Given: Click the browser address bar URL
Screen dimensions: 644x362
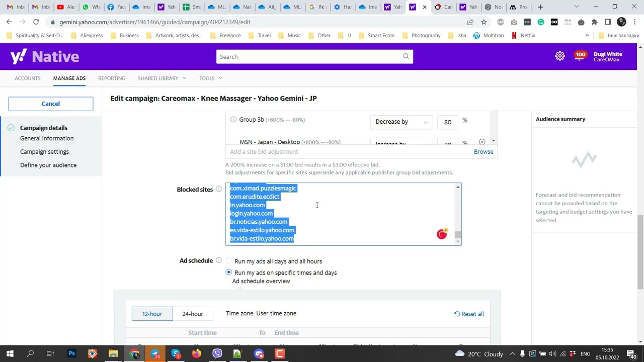Looking at the screenshot, I should tap(154, 22).
